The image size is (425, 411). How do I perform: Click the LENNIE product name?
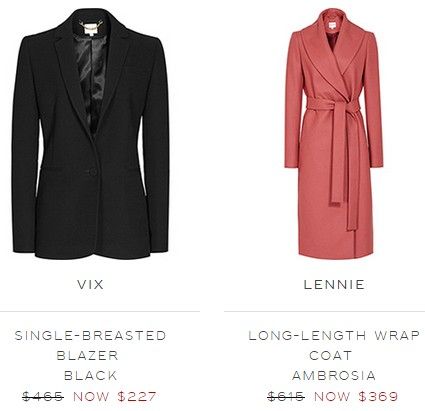point(334,284)
